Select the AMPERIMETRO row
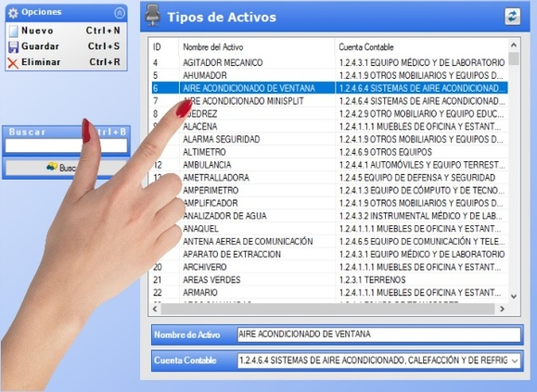 point(329,190)
